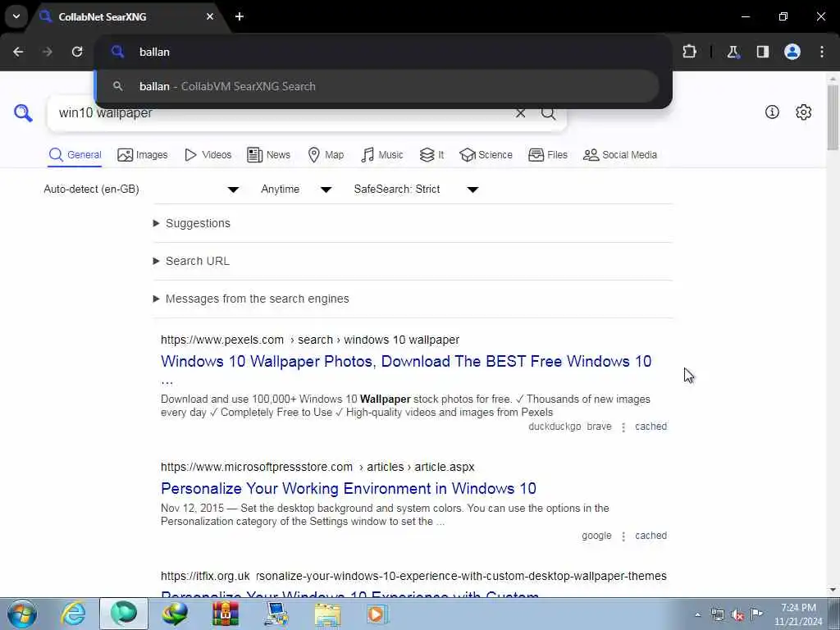Screen dimensions: 840x630
Task: Click the page vertical scrollbar thumb
Action: point(833,118)
